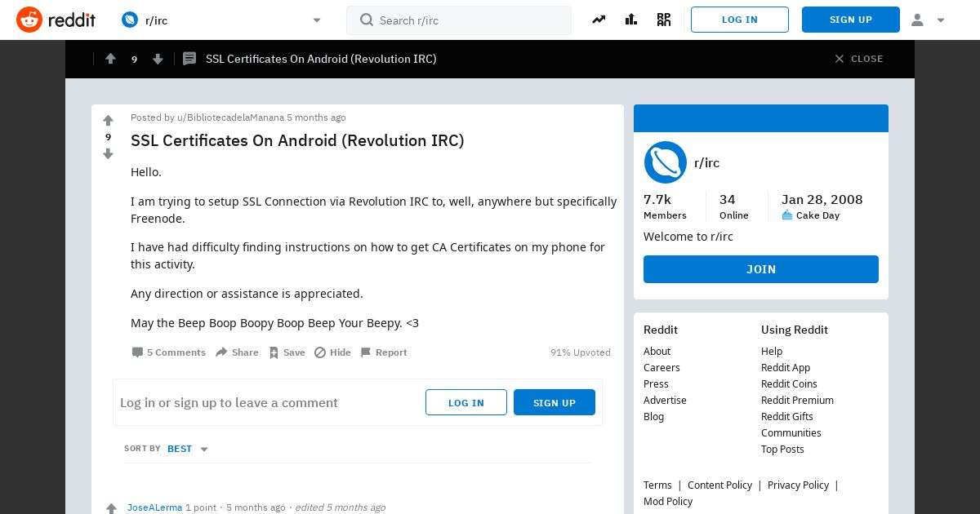Open the Help link
This screenshot has height=514, width=980.
[x=772, y=351]
